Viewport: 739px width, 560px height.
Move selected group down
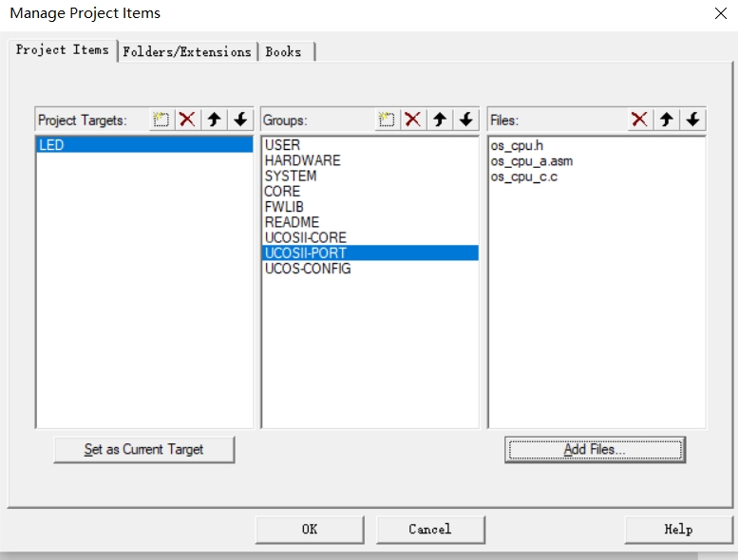pos(466,120)
